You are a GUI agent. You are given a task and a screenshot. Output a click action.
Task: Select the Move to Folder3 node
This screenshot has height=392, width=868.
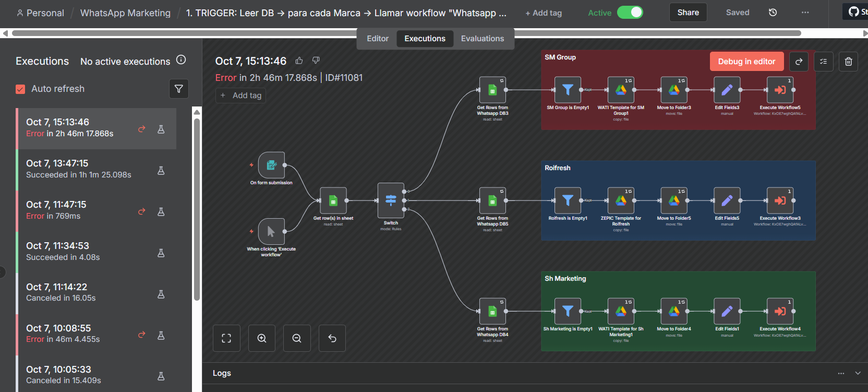(x=674, y=90)
